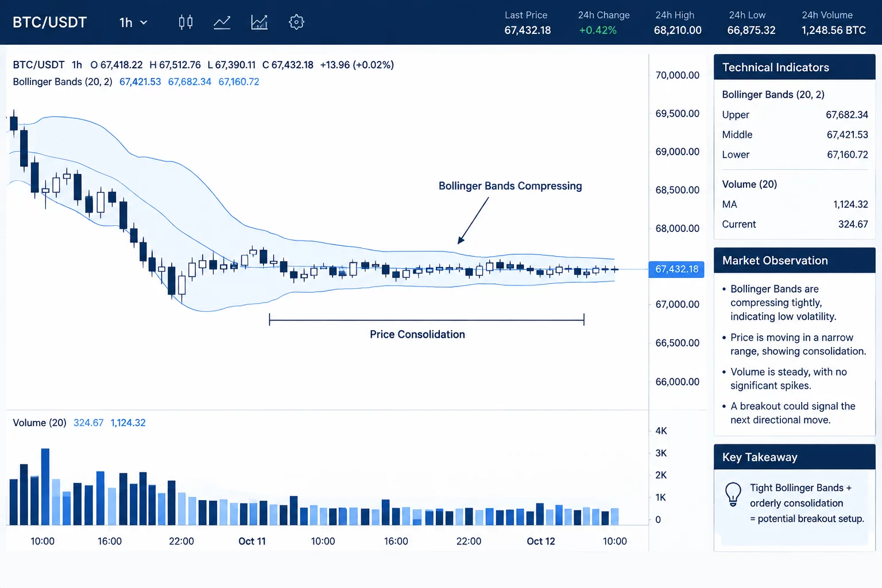Click the 24h Volume 1,248.56 BTC value
This screenshot has width=882, height=588.
[x=834, y=30]
